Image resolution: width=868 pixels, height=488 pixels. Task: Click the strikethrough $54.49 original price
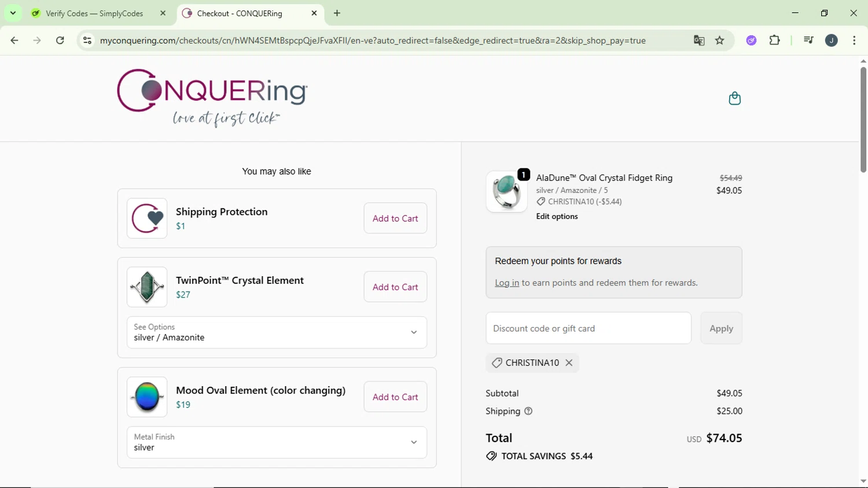tap(731, 178)
